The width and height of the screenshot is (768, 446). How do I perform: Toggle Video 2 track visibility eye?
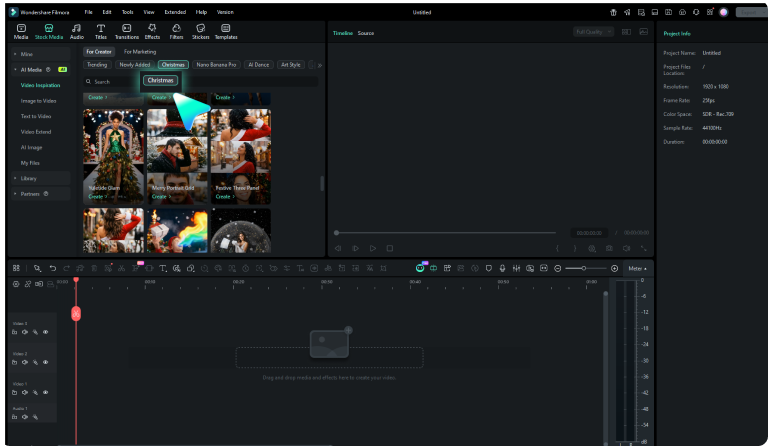[46, 362]
